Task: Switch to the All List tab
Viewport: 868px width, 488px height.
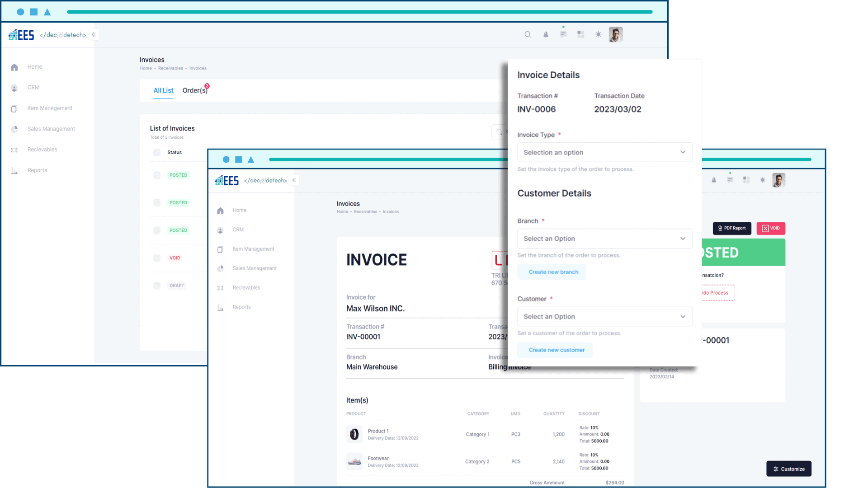Action: click(163, 90)
